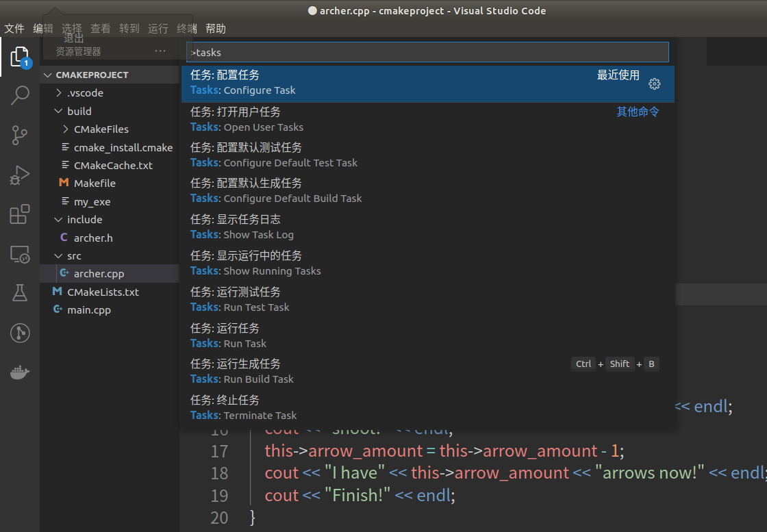The height and width of the screenshot is (532, 767).
Task: Open the 运行 menu
Action: (158, 28)
